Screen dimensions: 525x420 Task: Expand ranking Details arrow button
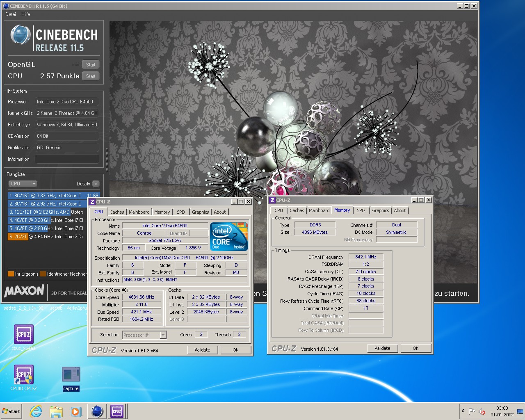pyautogui.click(x=96, y=184)
